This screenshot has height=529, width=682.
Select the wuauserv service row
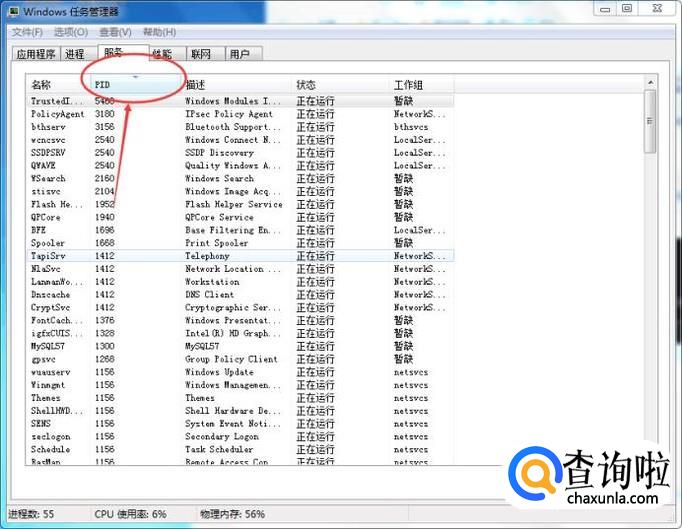click(x=240, y=372)
